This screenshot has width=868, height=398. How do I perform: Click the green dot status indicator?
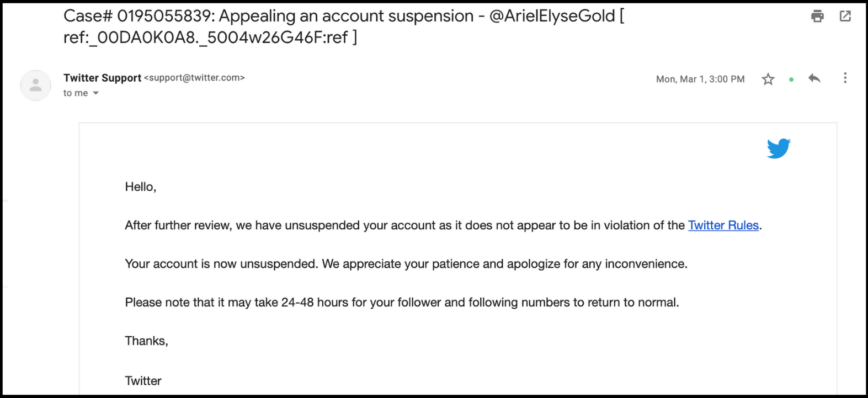[791, 80]
